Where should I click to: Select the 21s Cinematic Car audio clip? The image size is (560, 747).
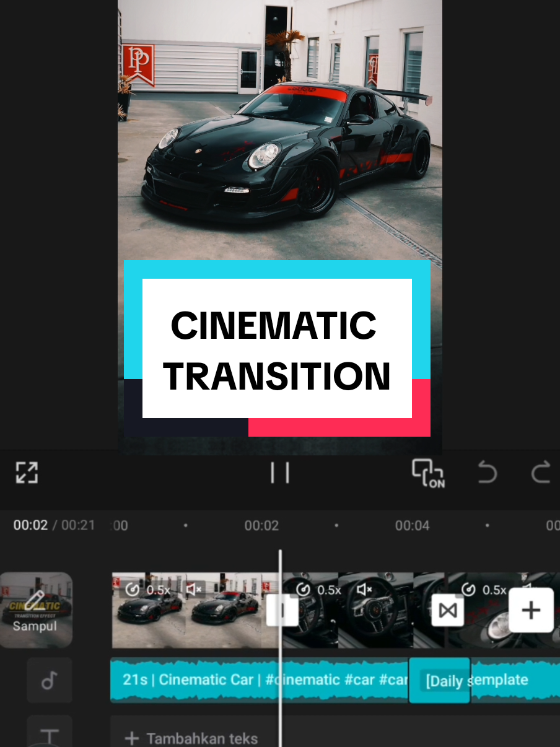[x=260, y=680]
